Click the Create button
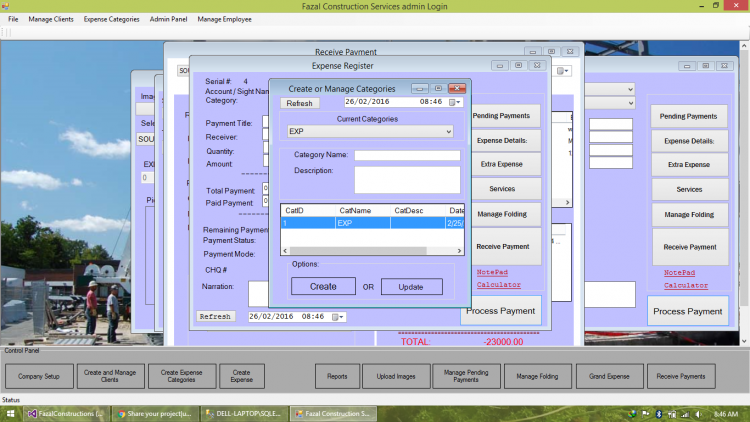This screenshot has height=422, width=750. 323,287
